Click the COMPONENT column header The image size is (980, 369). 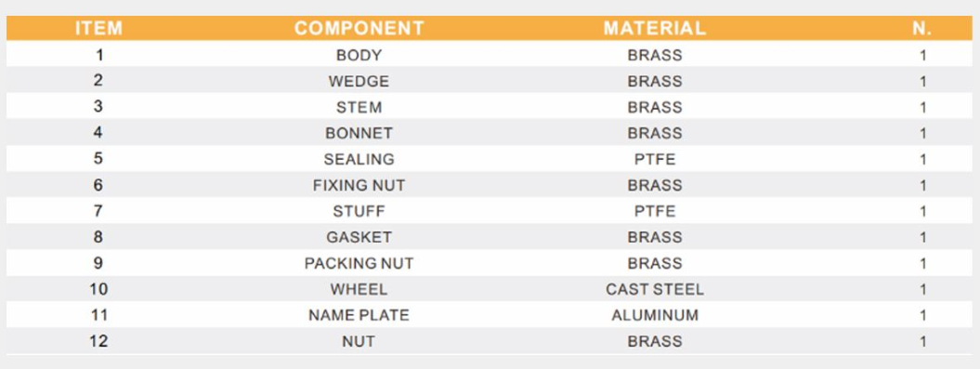[359, 28]
